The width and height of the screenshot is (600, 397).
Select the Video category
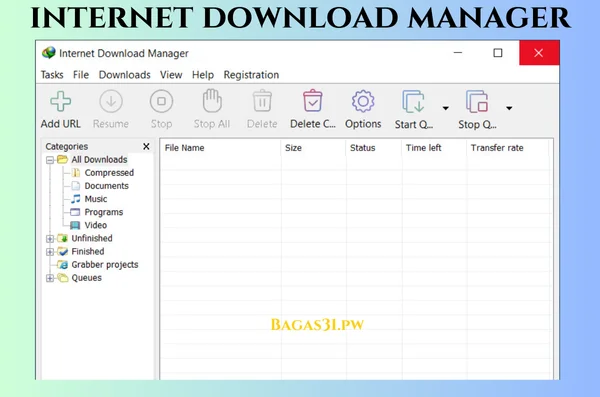[x=96, y=225]
